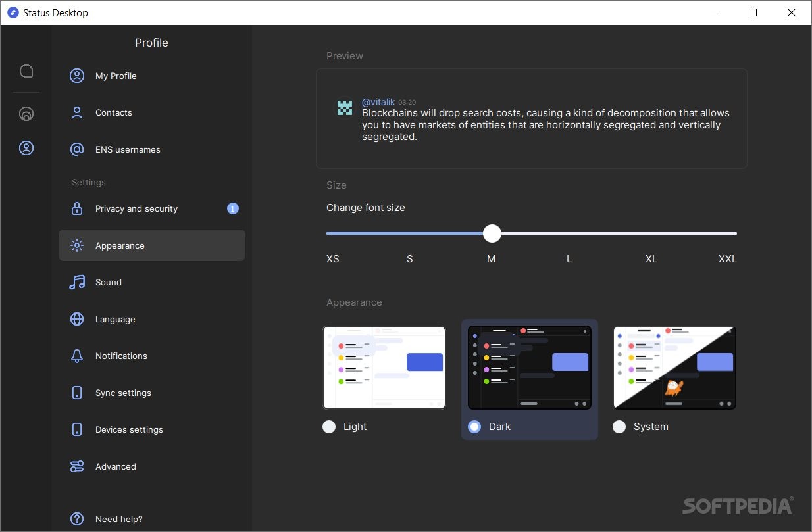Click the Sound music note icon

click(x=77, y=282)
